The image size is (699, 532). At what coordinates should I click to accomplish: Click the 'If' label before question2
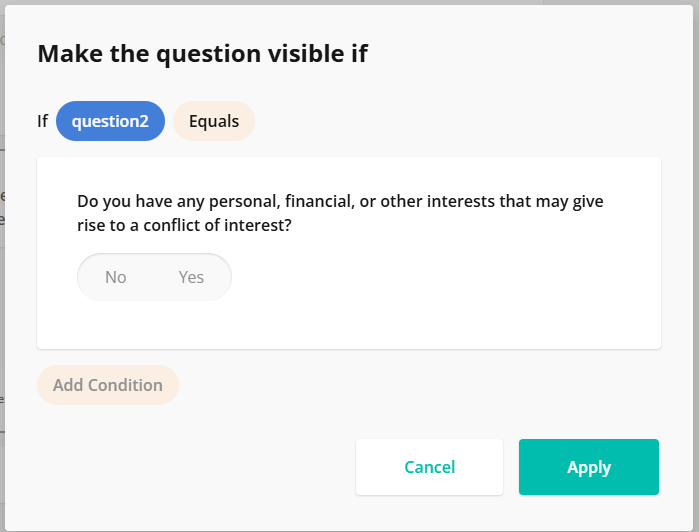(43, 122)
